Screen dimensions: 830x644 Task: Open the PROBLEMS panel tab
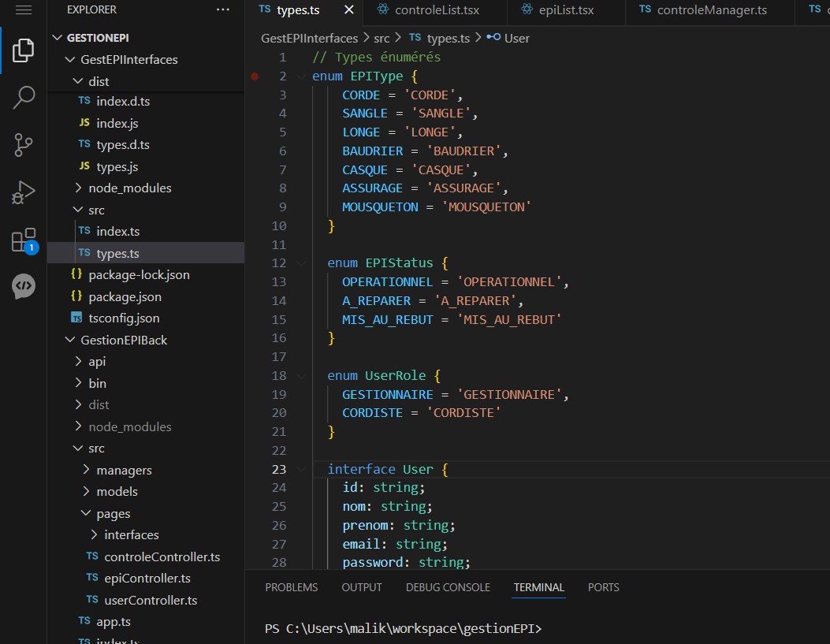291,587
